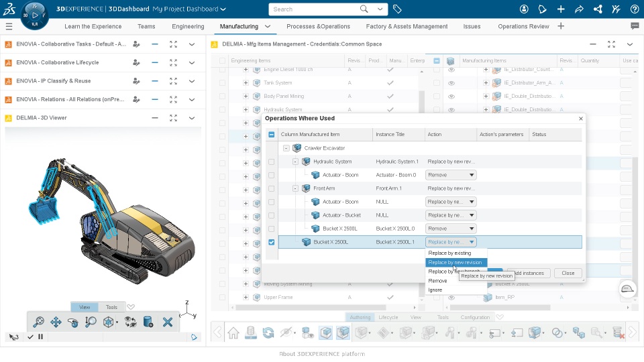Image resolution: width=644 pixels, height=362 pixels.
Task: Open Factory & Assets Management tab
Action: tap(407, 26)
